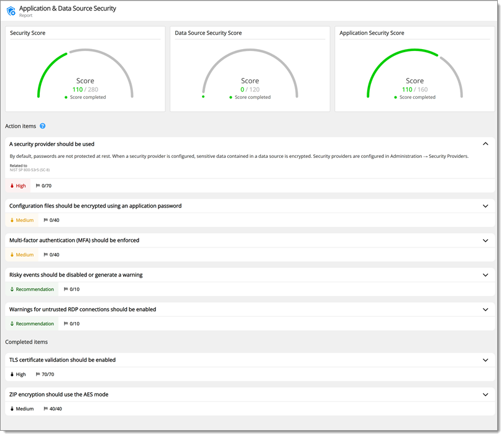Screen dimensions: 504x437
Task: Click Recommendation icon under Risky events item
Action: point(12,289)
